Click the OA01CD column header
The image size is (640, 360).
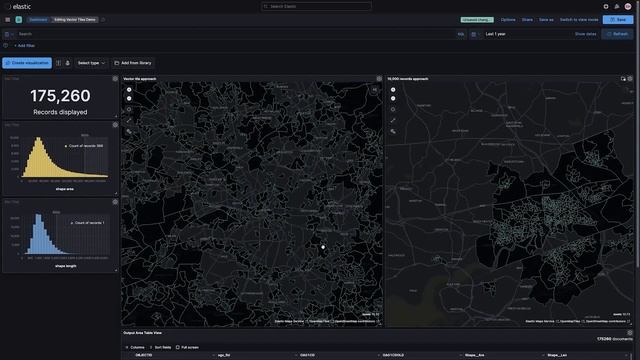(x=307, y=356)
